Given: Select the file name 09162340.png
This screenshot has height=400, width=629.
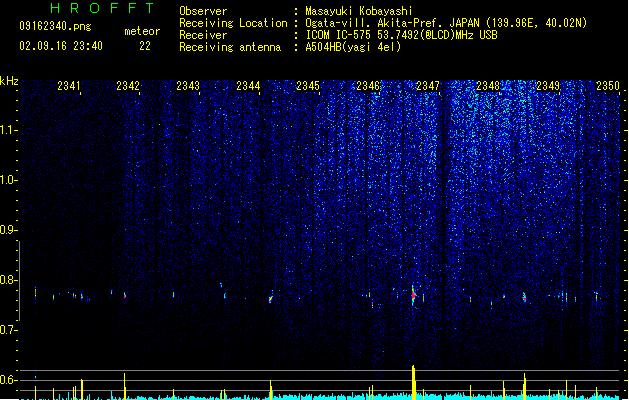Looking at the screenshot, I should pyautogui.click(x=55, y=27).
